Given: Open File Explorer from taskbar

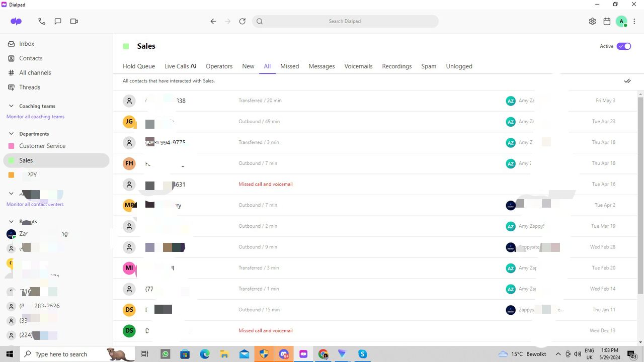Looking at the screenshot, I should pyautogui.click(x=224, y=354).
